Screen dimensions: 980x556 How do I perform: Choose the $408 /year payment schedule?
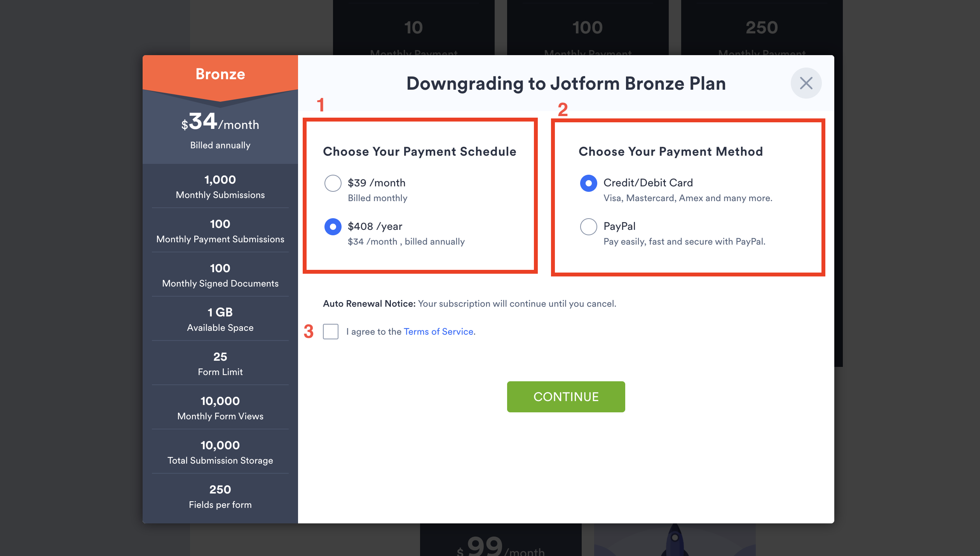pos(333,227)
